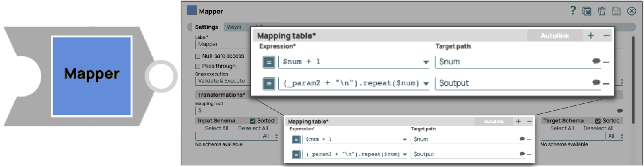
Task: Click the save disk icon in Mapper header
Action: tap(616, 11)
